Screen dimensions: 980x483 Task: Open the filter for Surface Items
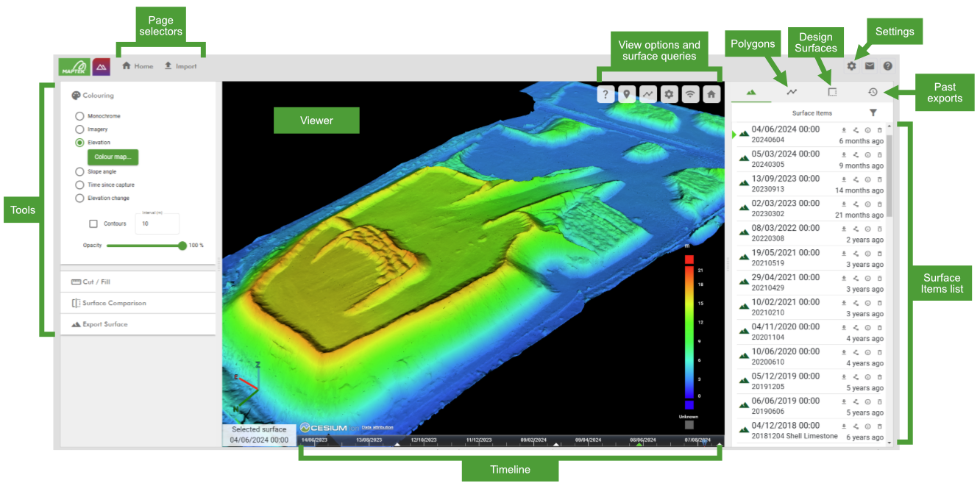pyautogui.click(x=873, y=113)
